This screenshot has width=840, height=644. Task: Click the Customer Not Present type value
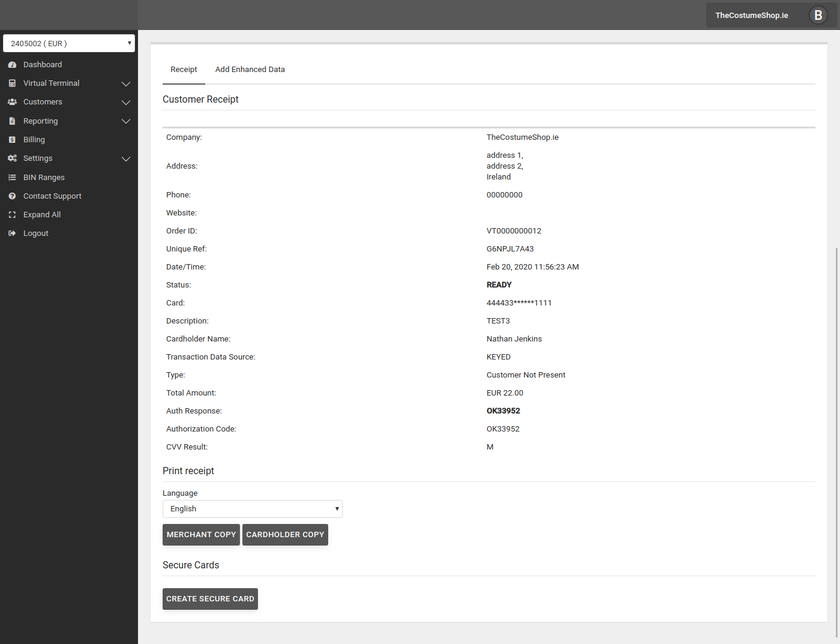(x=526, y=375)
